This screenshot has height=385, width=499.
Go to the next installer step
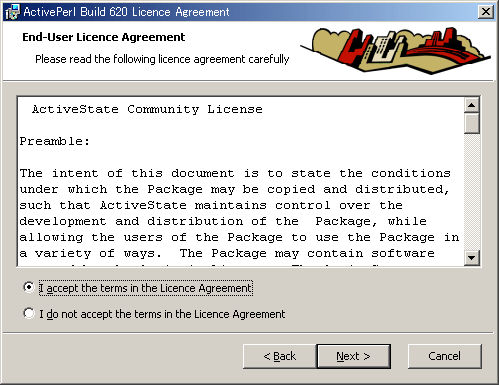tap(354, 356)
